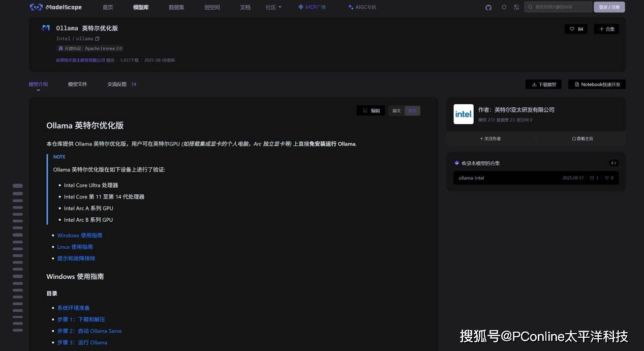Copy model ID next to Intel/ollama

pos(98,39)
